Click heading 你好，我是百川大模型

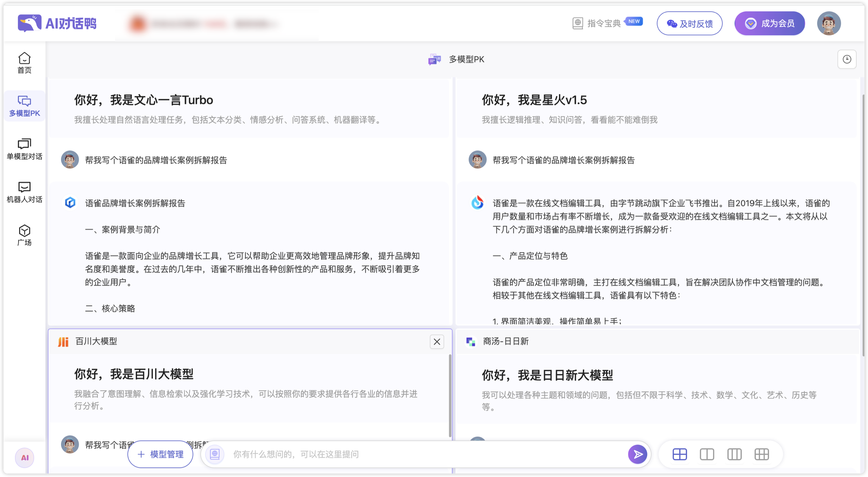(134, 374)
